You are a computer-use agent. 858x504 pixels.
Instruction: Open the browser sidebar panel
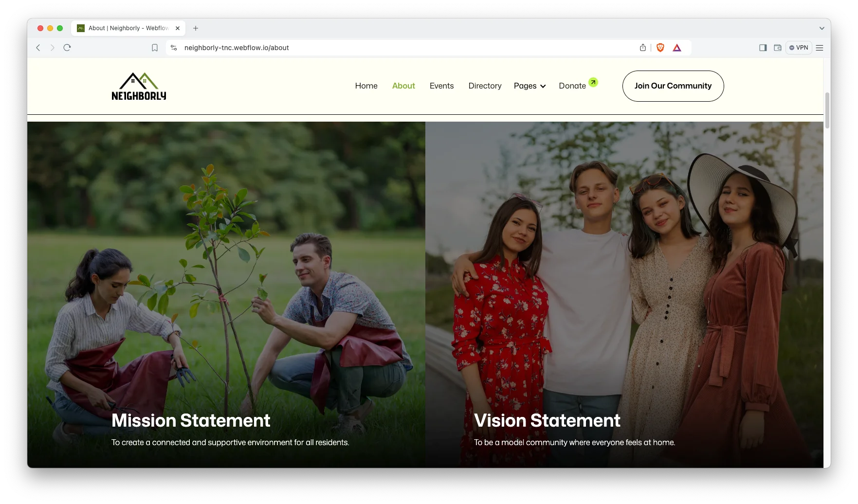click(763, 48)
